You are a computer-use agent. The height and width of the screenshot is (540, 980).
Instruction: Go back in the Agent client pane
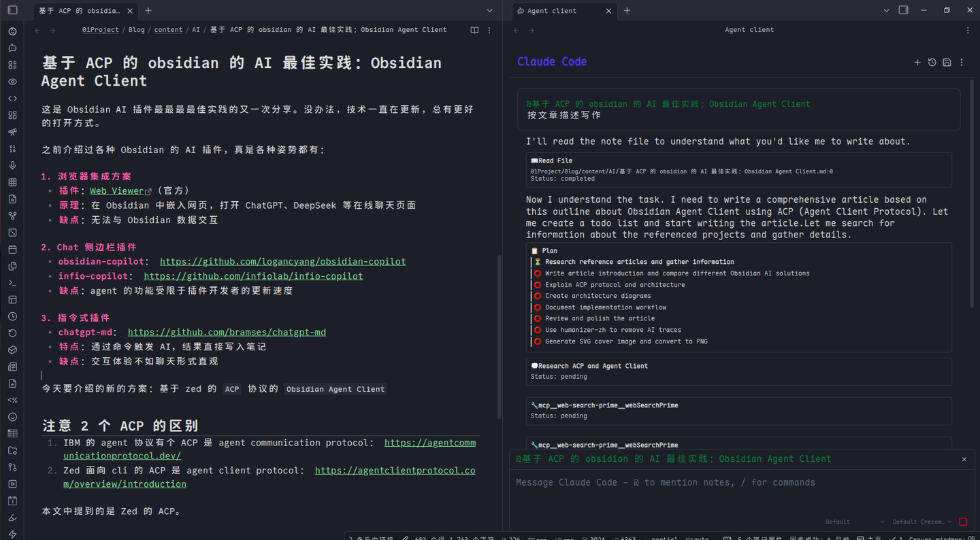point(517,30)
